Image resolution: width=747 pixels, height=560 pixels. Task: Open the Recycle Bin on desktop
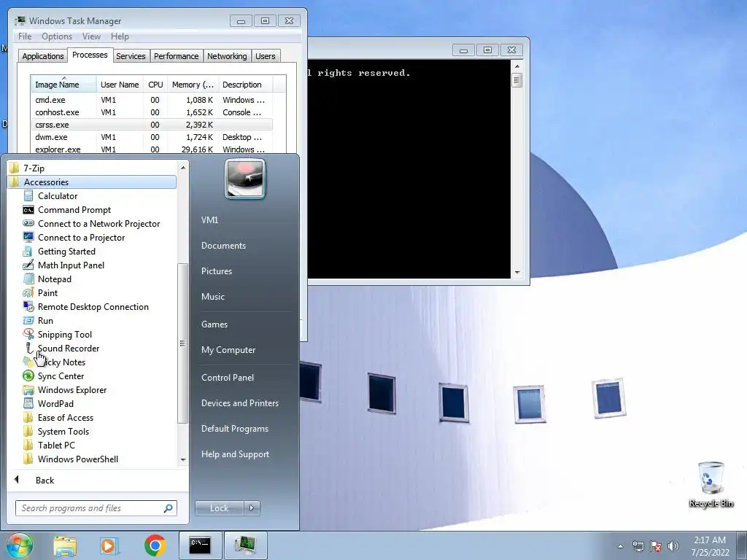711,484
